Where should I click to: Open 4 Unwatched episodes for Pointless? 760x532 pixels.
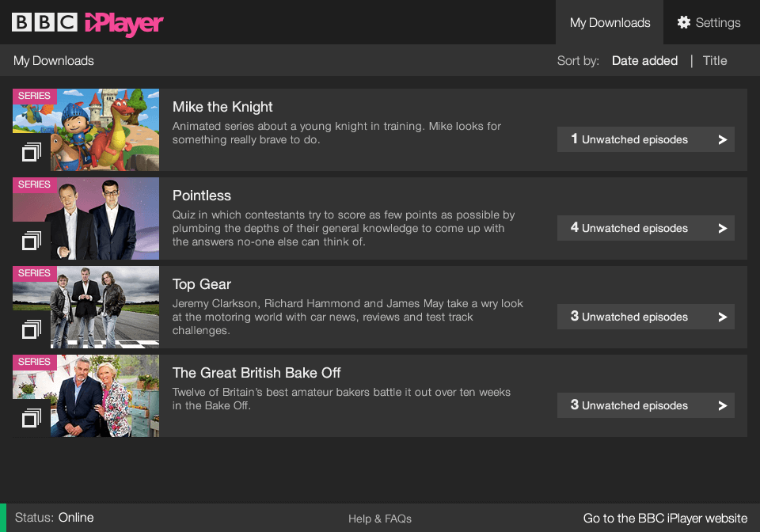pyautogui.click(x=646, y=228)
